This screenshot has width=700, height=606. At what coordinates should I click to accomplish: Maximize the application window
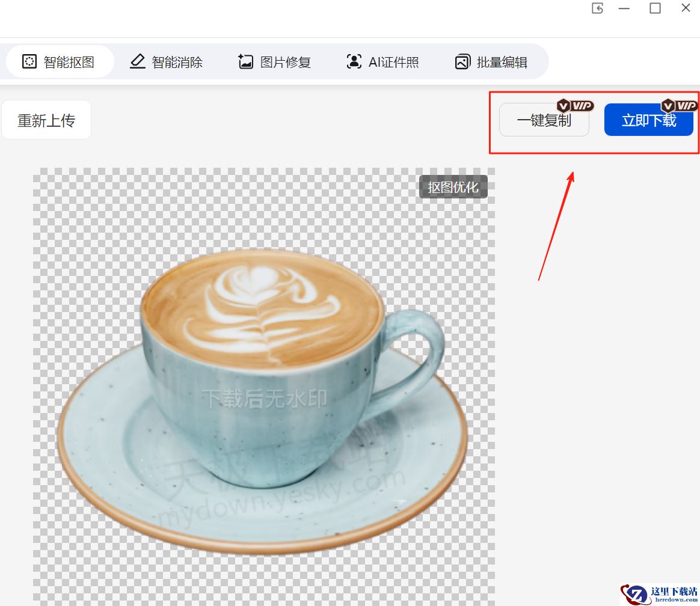pos(655,8)
